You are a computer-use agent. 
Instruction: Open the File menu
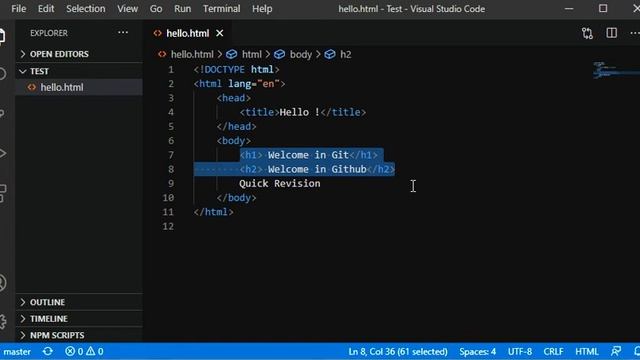pos(18,9)
